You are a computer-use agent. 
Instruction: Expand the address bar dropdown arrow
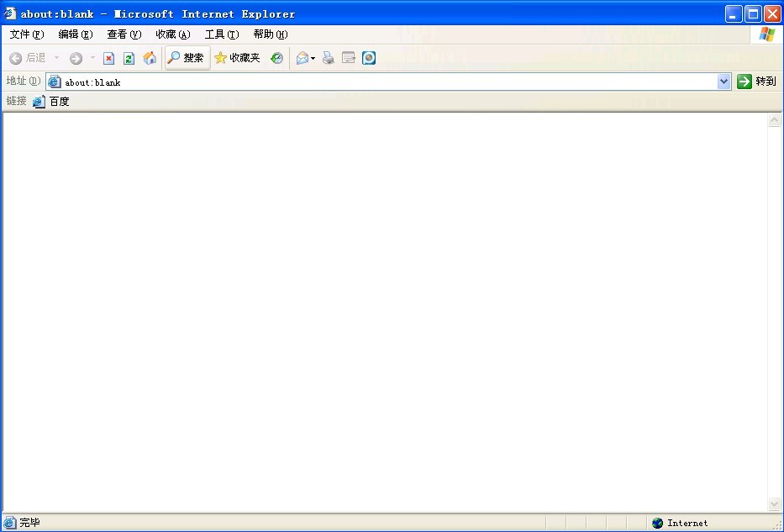click(724, 82)
